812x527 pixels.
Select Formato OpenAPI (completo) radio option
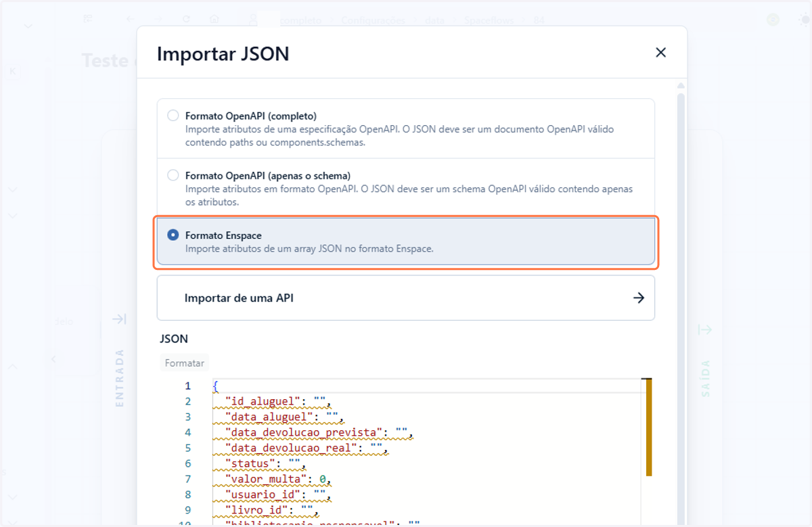coord(173,116)
